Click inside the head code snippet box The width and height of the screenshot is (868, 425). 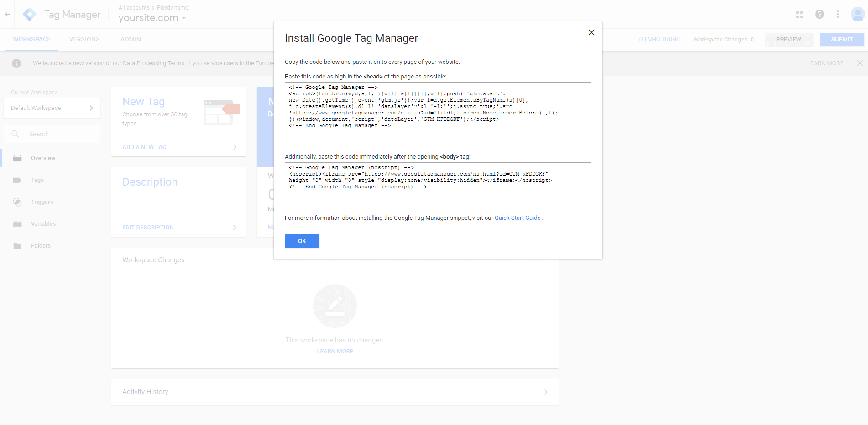(438, 113)
